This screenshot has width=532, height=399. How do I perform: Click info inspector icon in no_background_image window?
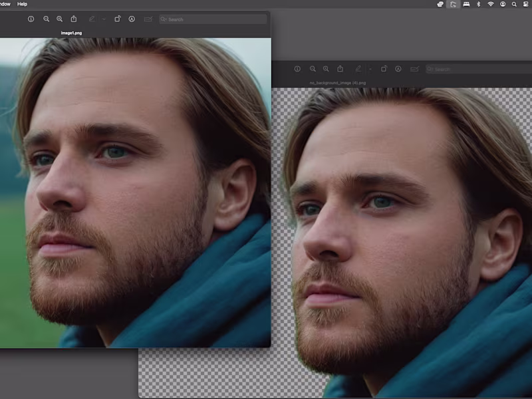pyautogui.click(x=297, y=69)
